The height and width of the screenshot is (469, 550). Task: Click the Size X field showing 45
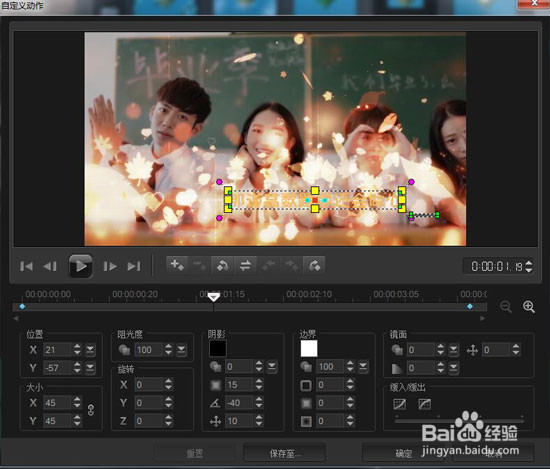click(58, 403)
